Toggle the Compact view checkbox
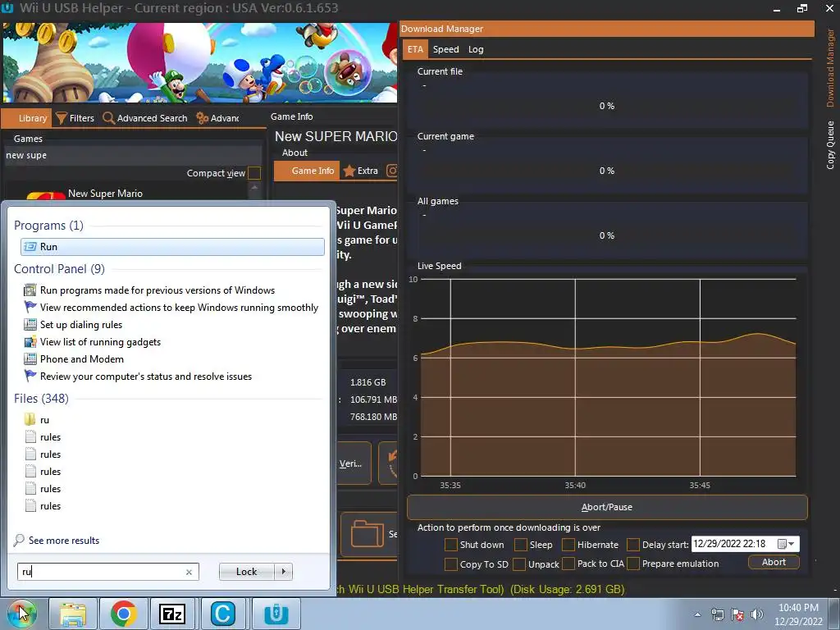Screen dimensions: 840x630 pos(254,173)
